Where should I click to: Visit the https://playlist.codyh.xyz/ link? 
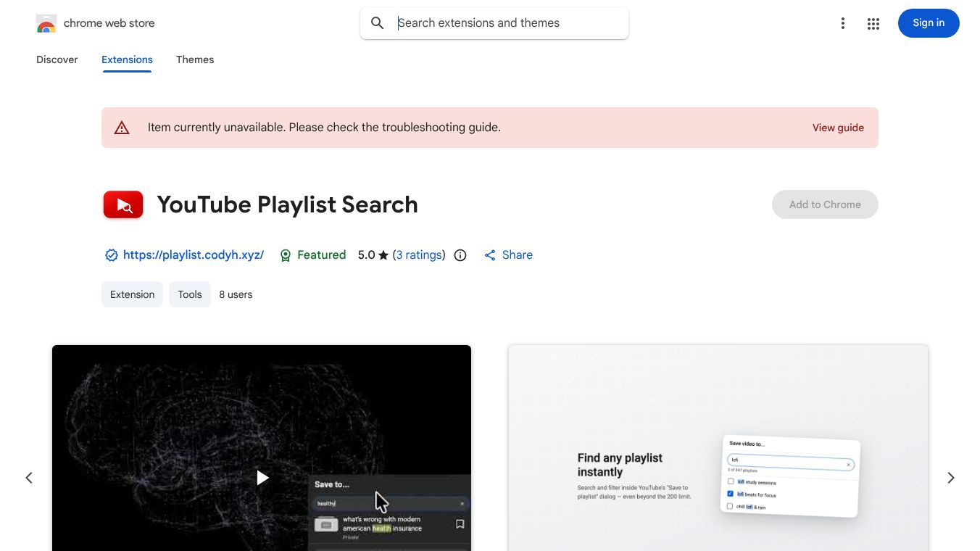click(x=194, y=255)
